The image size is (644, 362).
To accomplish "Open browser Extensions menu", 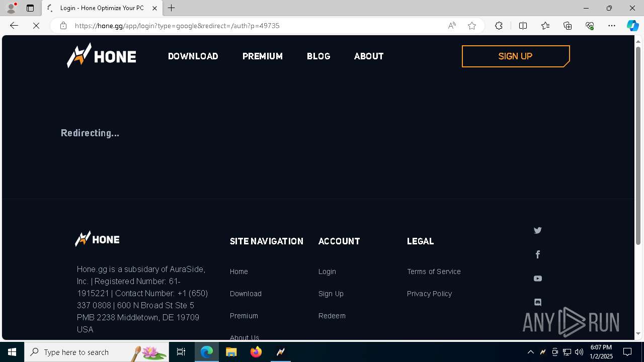I will (499, 26).
